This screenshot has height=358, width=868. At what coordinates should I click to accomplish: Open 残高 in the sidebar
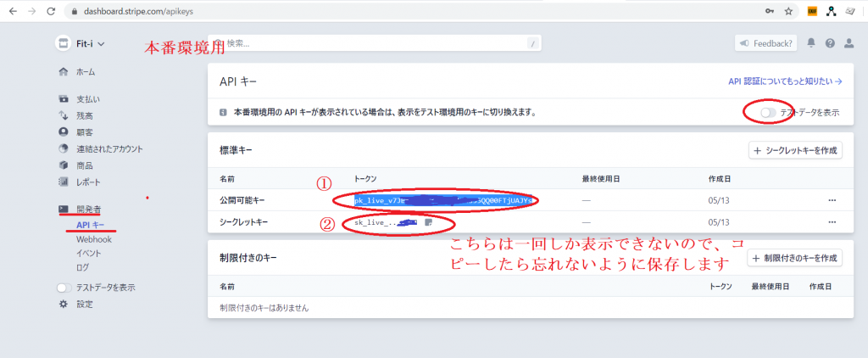click(85, 116)
